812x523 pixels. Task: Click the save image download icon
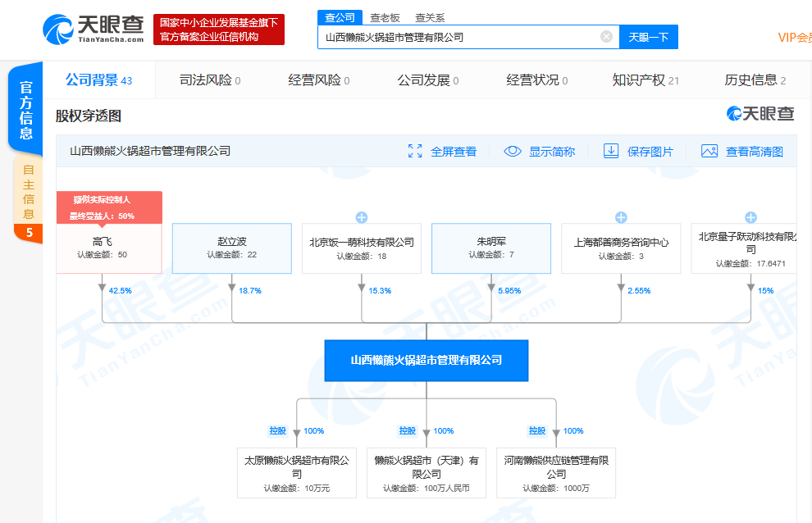(611, 151)
